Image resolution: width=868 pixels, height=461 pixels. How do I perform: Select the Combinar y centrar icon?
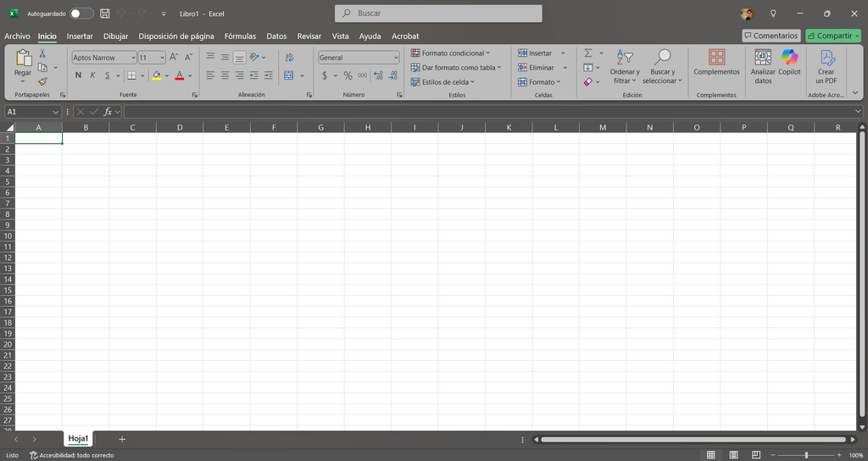pyautogui.click(x=289, y=75)
